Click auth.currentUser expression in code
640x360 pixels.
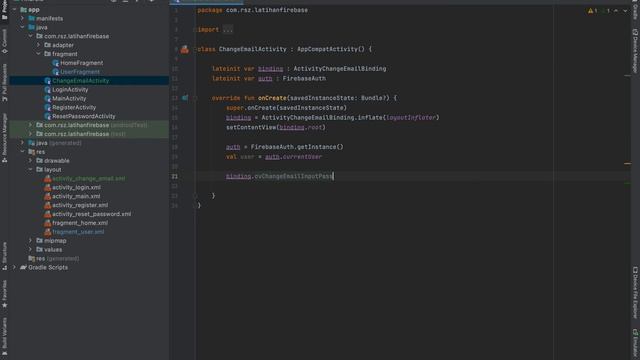[293, 157]
